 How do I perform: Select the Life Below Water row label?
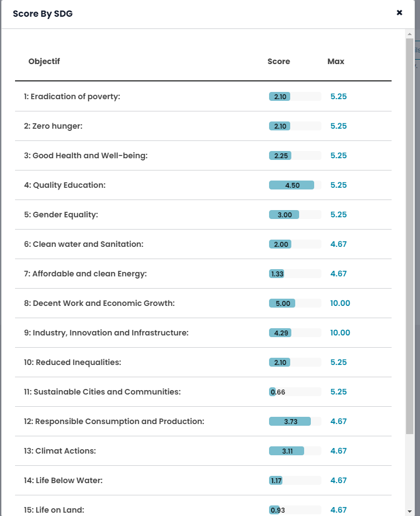(63, 480)
